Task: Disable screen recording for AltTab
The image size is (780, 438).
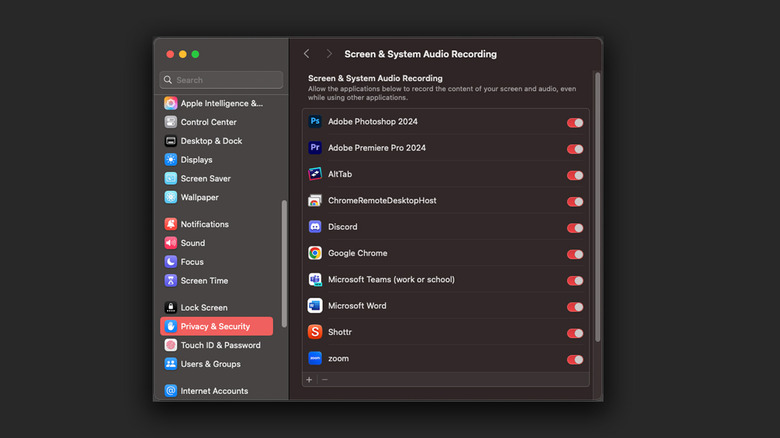Action: (x=575, y=175)
